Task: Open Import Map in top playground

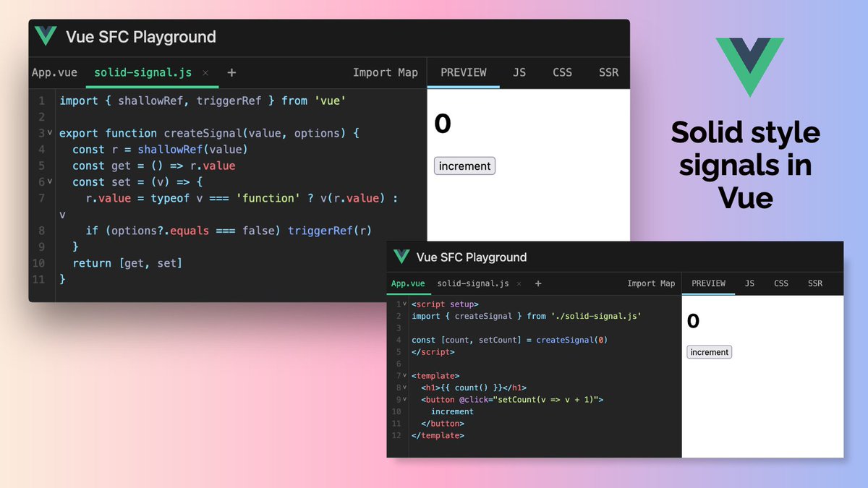Action: tap(386, 72)
